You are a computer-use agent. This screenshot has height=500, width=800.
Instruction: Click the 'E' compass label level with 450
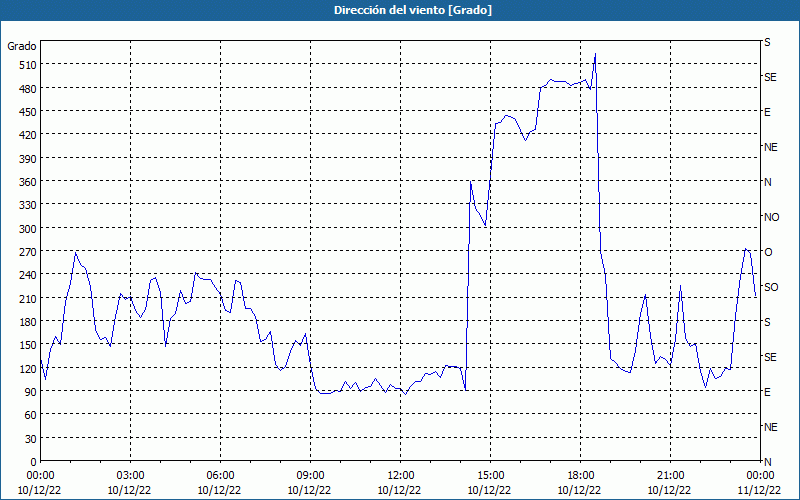point(767,112)
